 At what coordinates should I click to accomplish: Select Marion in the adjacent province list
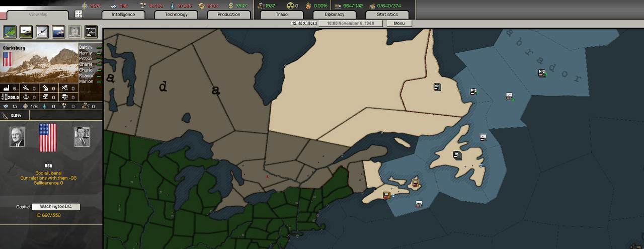tap(86, 81)
